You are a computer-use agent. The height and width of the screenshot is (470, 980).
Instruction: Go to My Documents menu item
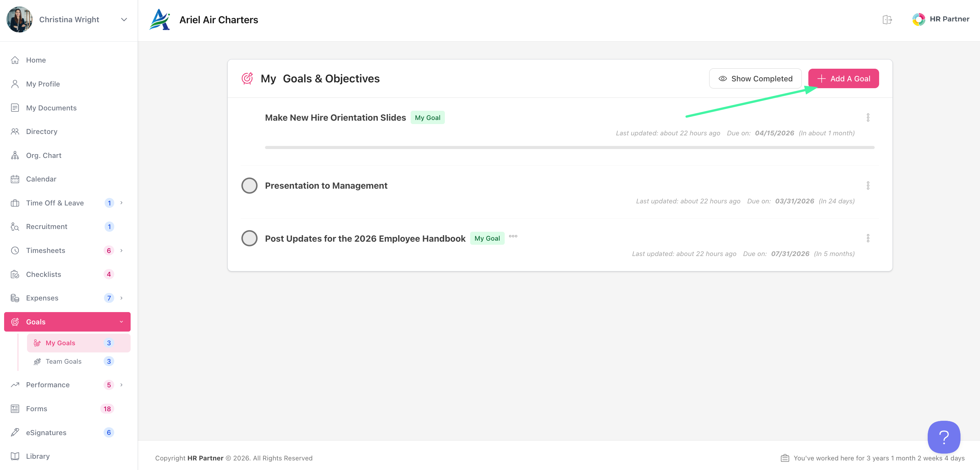click(x=51, y=108)
